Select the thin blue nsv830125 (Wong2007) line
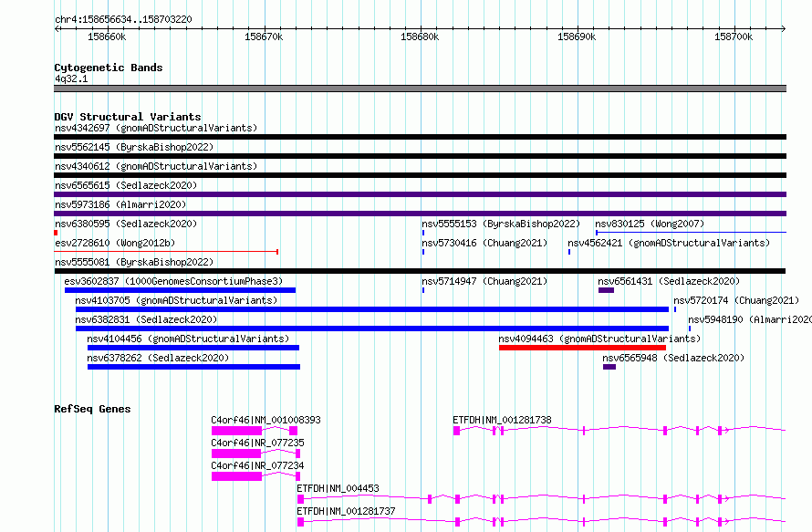This screenshot has width=812, height=532. click(691, 233)
